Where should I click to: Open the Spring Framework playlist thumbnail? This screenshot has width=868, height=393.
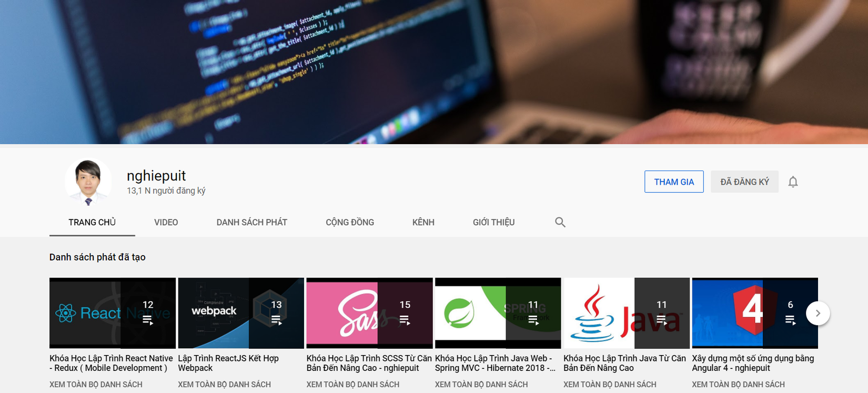tap(498, 313)
